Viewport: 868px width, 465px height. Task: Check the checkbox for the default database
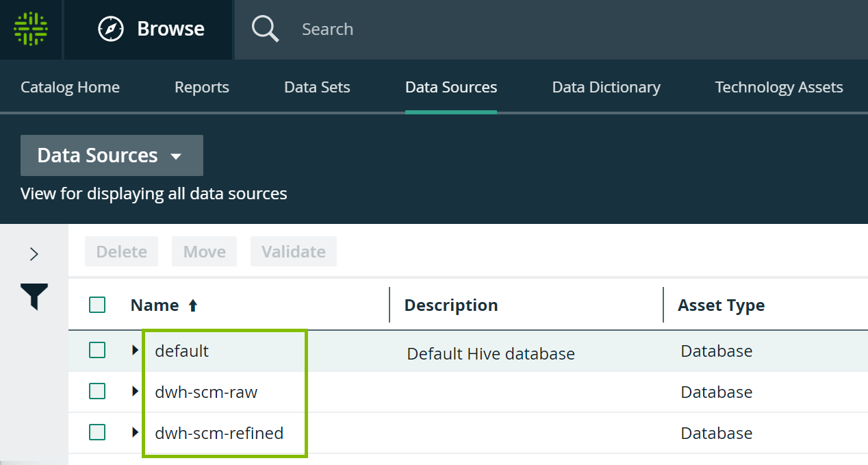97,350
